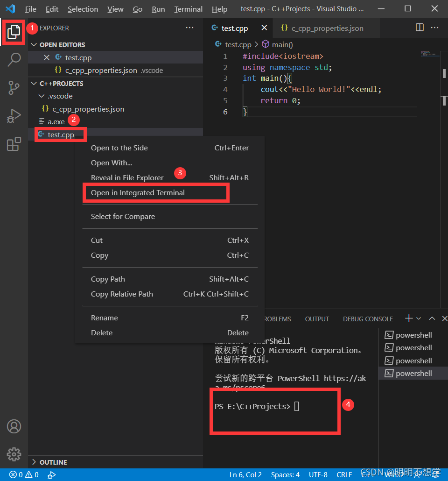Open the Help menu
The height and width of the screenshot is (481, 448).
pyautogui.click(x=219, y=9)
